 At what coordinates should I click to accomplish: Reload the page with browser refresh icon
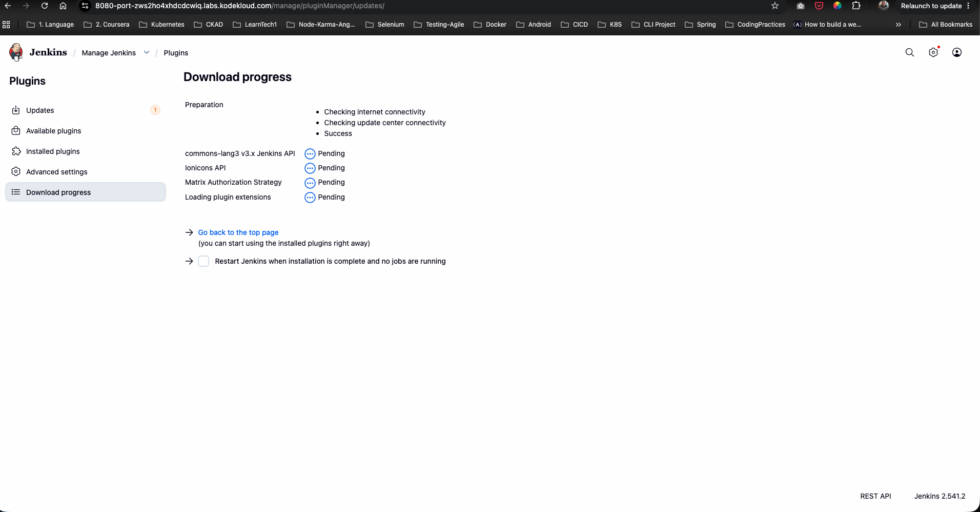coord(45,6)
